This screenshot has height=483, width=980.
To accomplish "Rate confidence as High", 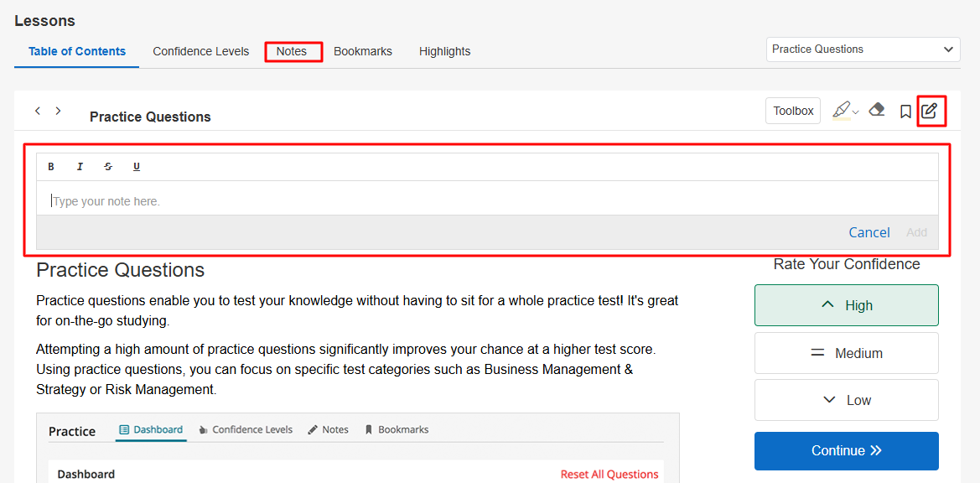I will click(x=846, y=305).
